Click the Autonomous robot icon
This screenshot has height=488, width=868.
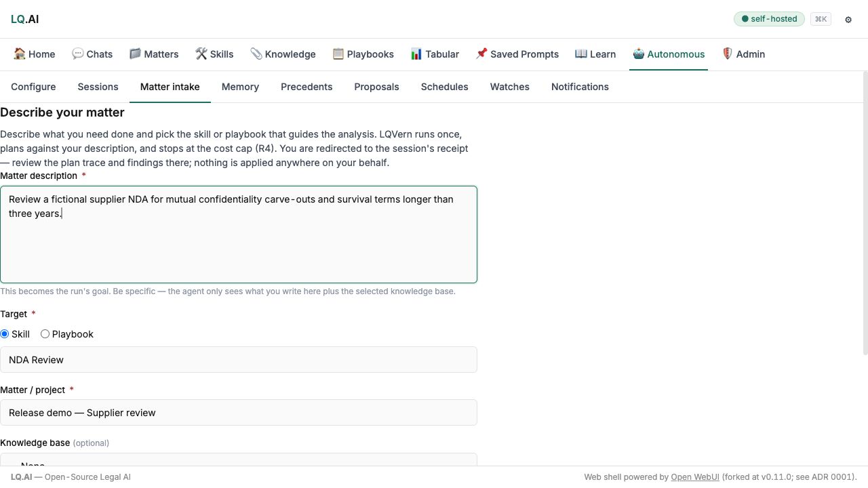click(x=639, y=54)
